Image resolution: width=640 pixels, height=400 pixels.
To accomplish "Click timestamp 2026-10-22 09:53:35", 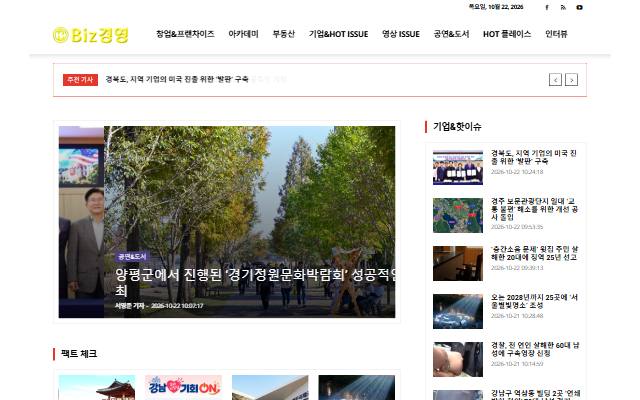I will coord(517,227).
